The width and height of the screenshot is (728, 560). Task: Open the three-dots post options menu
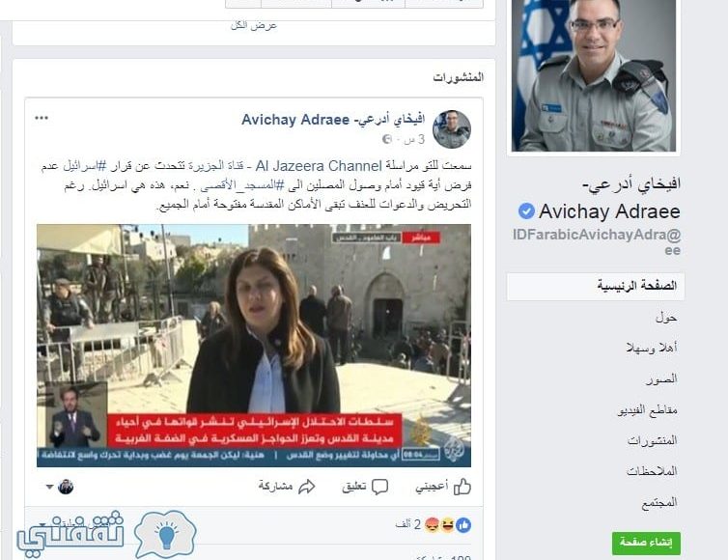pyautogui.click(x=42, y=118)
